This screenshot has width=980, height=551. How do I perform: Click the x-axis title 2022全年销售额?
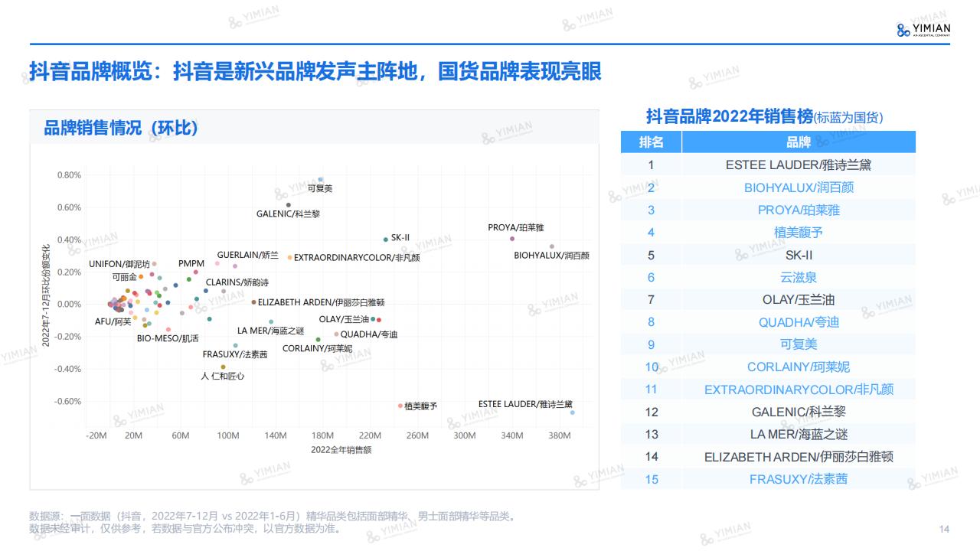pyautogui.click(x=341, y=450)
